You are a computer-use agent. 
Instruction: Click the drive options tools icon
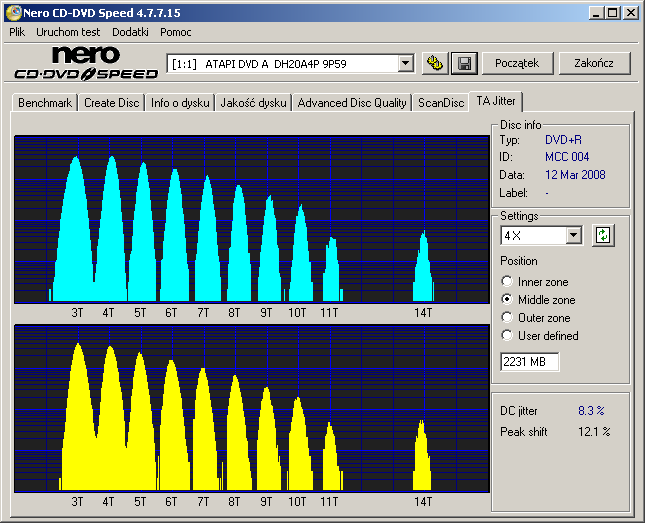coord(435,63)
